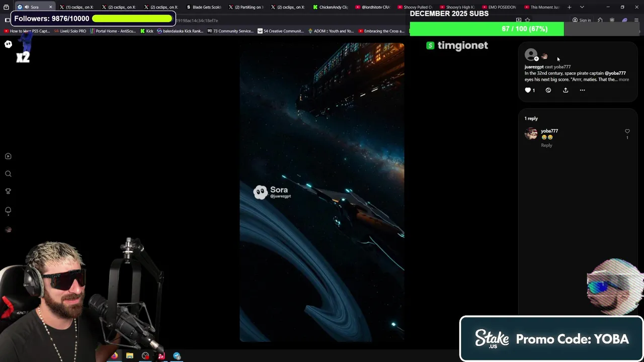
Task: Expand the caption with the more link
Action: click(x=624, y=79)
